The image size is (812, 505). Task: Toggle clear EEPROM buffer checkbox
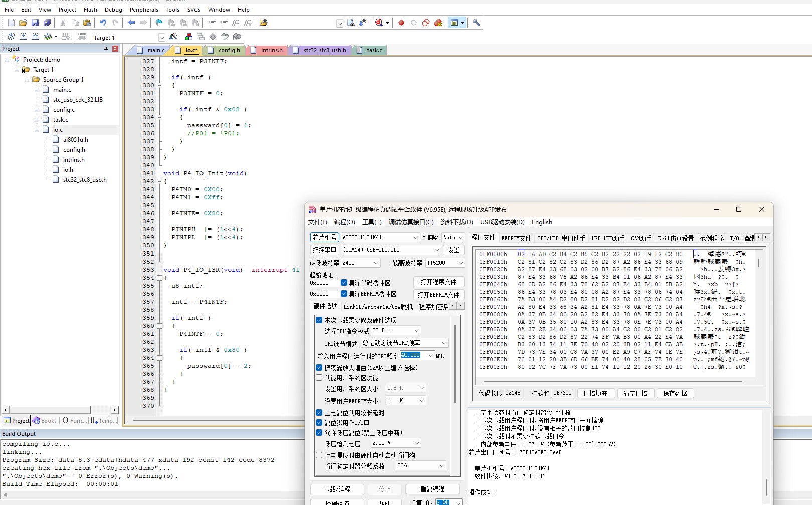344,294
